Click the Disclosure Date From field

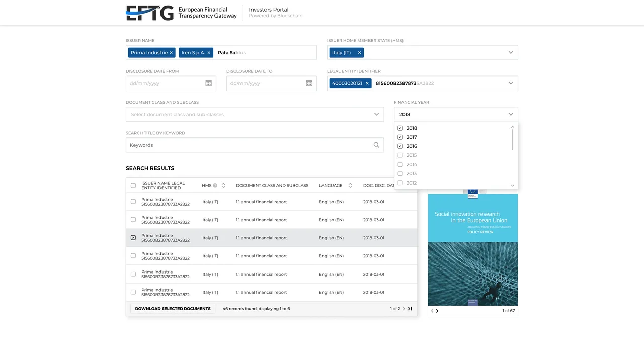click(x=171, y=83)
